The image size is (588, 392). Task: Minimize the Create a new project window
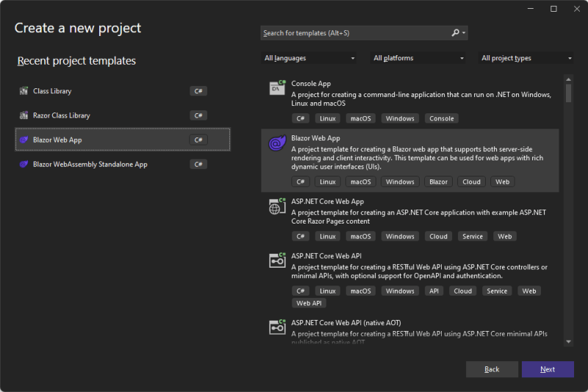coord(530,9)
